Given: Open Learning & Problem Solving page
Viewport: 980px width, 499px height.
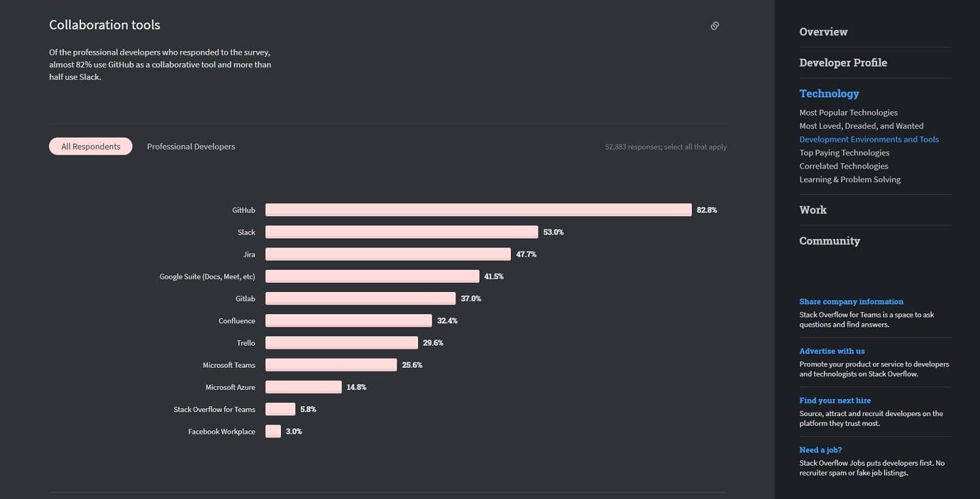Looking at the screenshot, I should (x=849, y=179).
